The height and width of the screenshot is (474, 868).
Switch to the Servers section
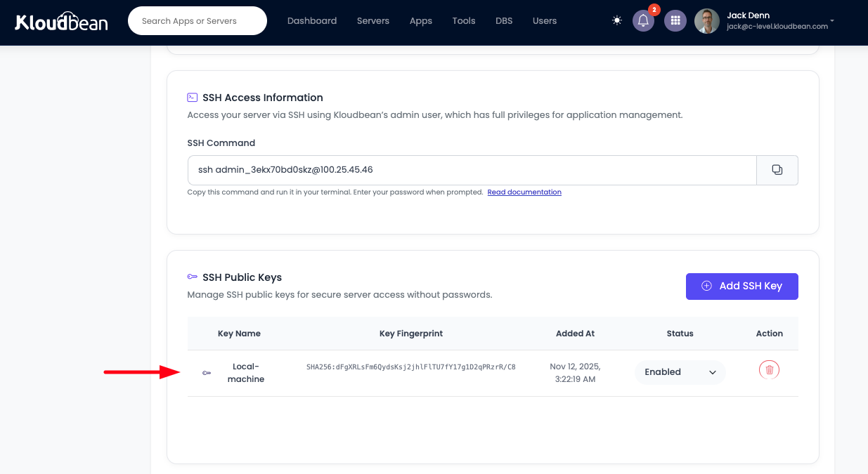pos(373,20)
